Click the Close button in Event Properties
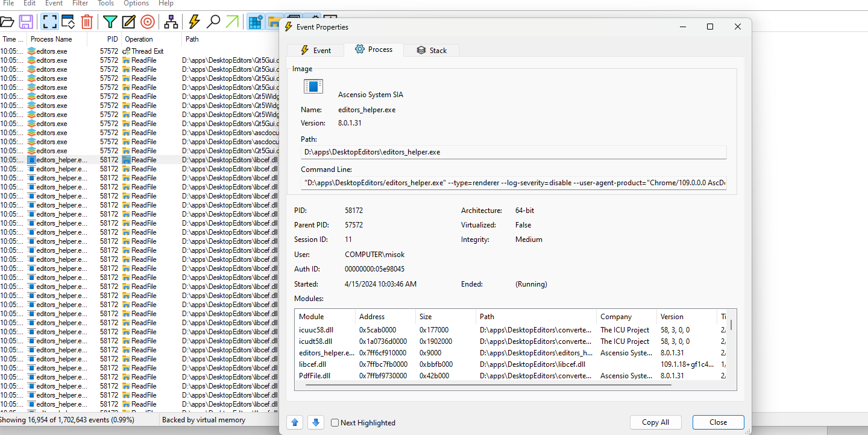This screenshot has height=435, width=868. click(x=718, y=422)
